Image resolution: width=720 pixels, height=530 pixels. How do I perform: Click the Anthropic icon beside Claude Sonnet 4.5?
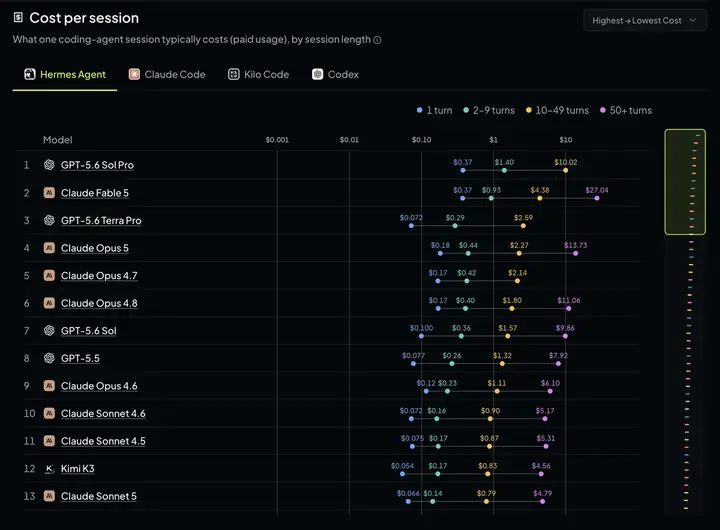(49, 440)
